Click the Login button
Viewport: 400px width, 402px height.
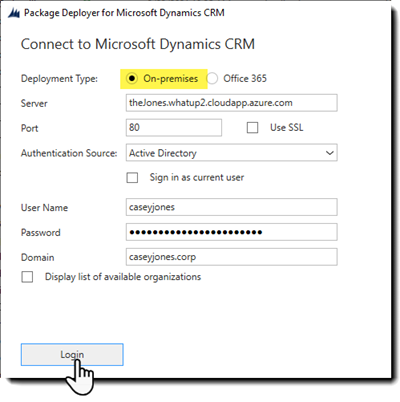(x=72, y=355)
